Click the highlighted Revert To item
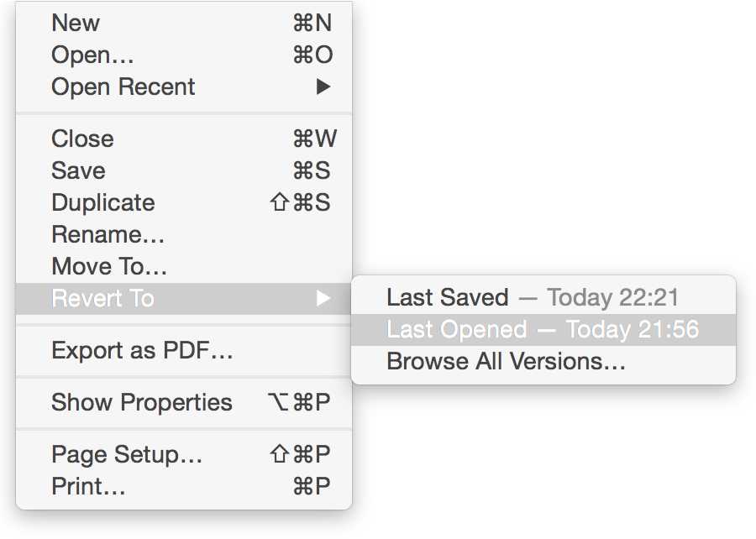756x539 pixels. point(184,299)
